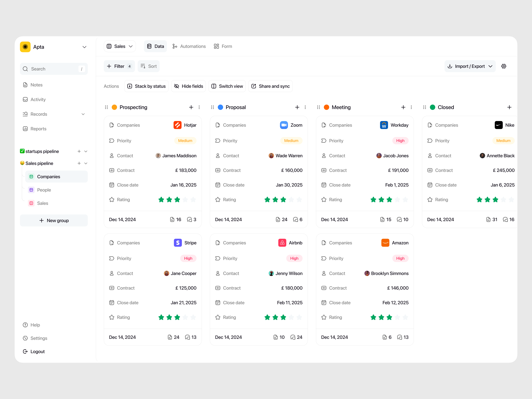Click the Switch view button
The height and width of the screenshot is (399, 532).
pos(227,86)
